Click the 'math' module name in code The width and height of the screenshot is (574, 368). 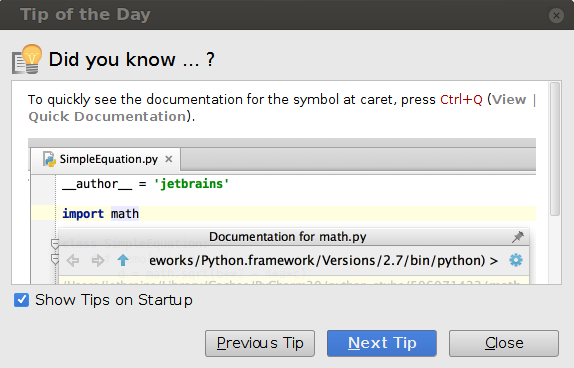pyautogui.click(x=125, y=213)
